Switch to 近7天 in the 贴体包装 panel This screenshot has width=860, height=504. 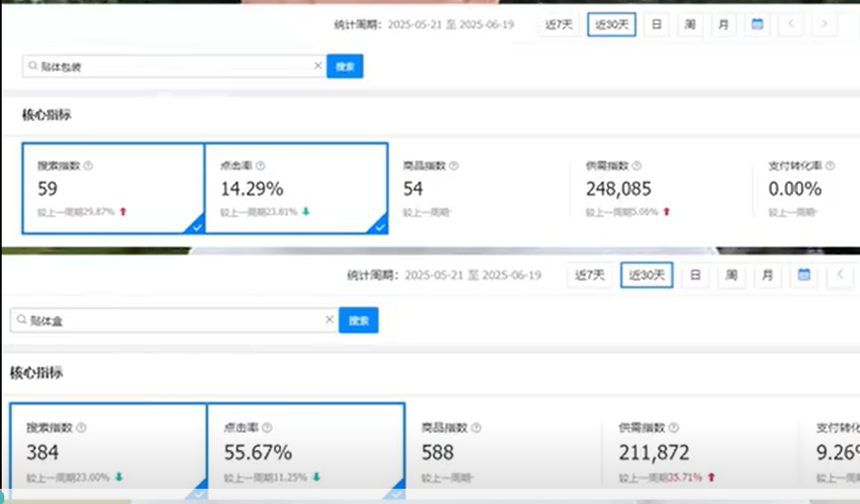pyautogui.click(x=559, y=25)
